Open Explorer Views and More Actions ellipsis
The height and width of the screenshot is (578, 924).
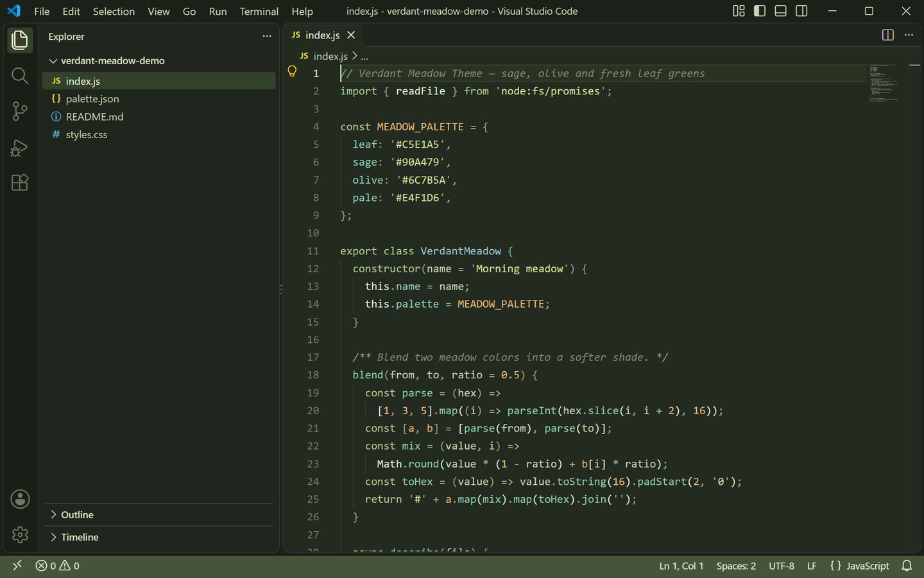[x=267, y=37]
